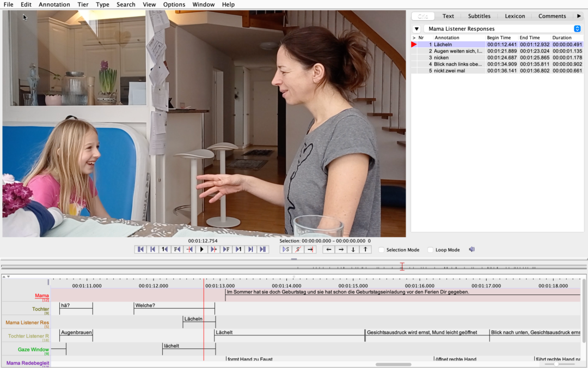Click the play selection button
Image resolution: width=588 pixels, height=368 pixels.
286,249
